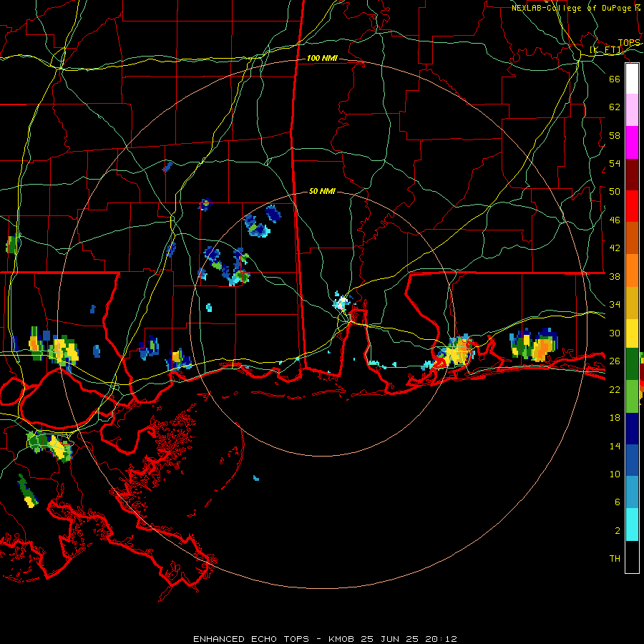This screenshot has height=644, width=644.
Task: Click the '100 NMI' range ring label
Action: 322,59
